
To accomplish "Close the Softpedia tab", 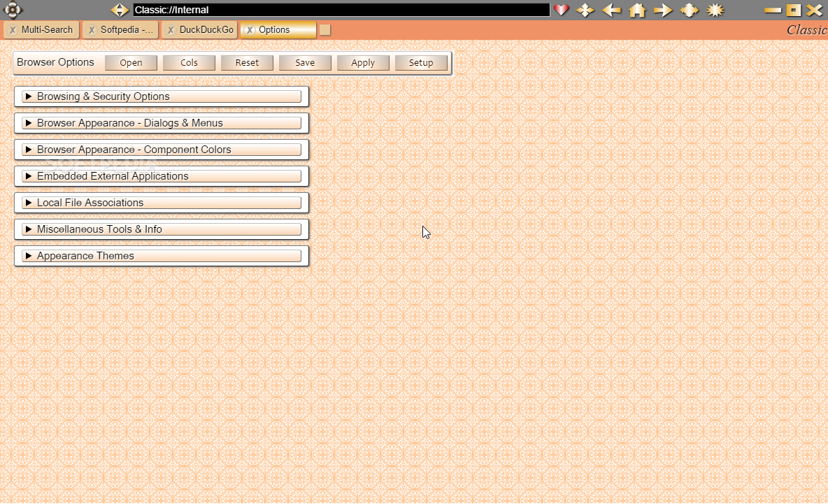I will [x=92, y=30].
